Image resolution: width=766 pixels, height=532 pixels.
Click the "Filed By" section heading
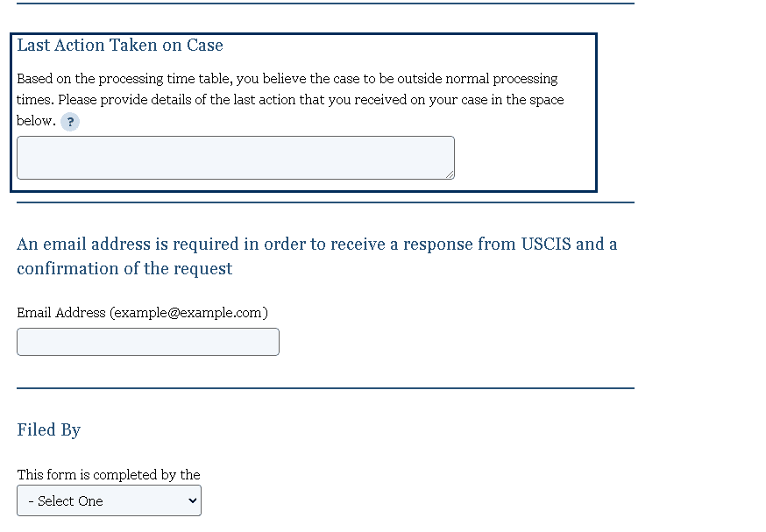tap(49, 430)
